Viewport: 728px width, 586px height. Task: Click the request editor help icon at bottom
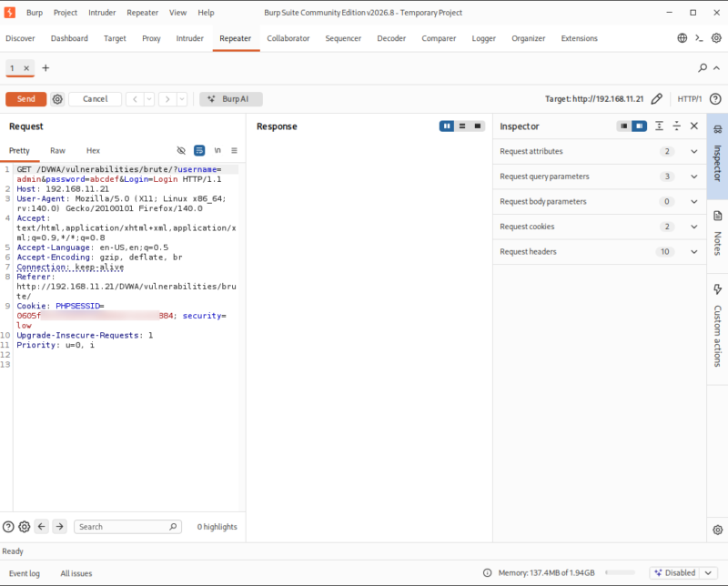(x=8, y=527)
